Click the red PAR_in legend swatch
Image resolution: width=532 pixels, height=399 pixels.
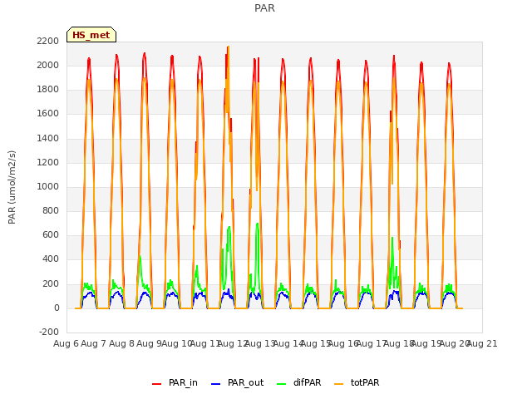click(x=157, y=384)
